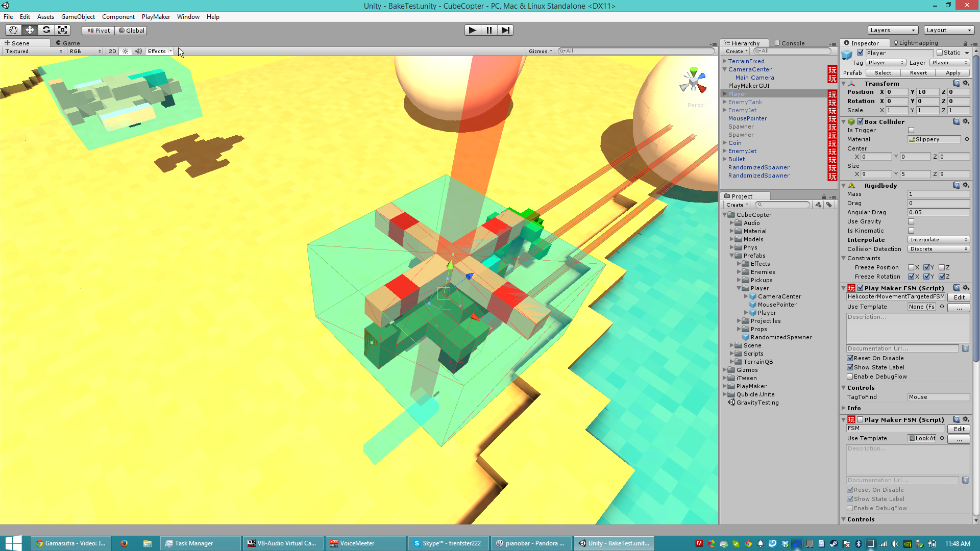This screenshot has width=980, height=551.
Task: Toggle scene audio speaker icon
Action: point(138,52)
